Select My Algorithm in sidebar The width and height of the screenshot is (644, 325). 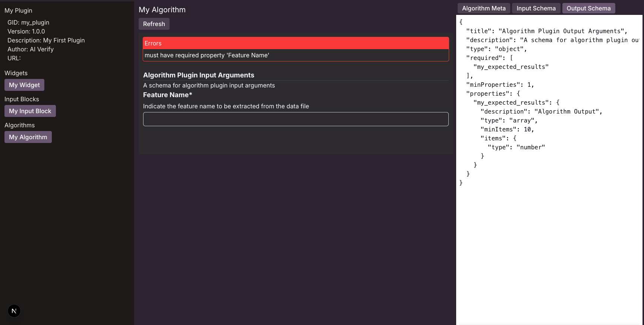coord(28,137)
